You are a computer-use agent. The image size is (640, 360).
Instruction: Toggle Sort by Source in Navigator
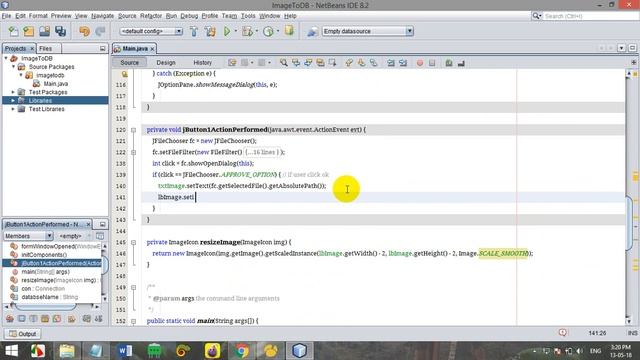click(98, 318)
